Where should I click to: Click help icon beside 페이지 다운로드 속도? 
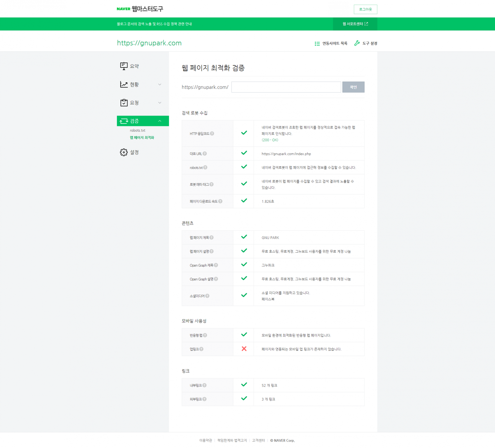220,201
